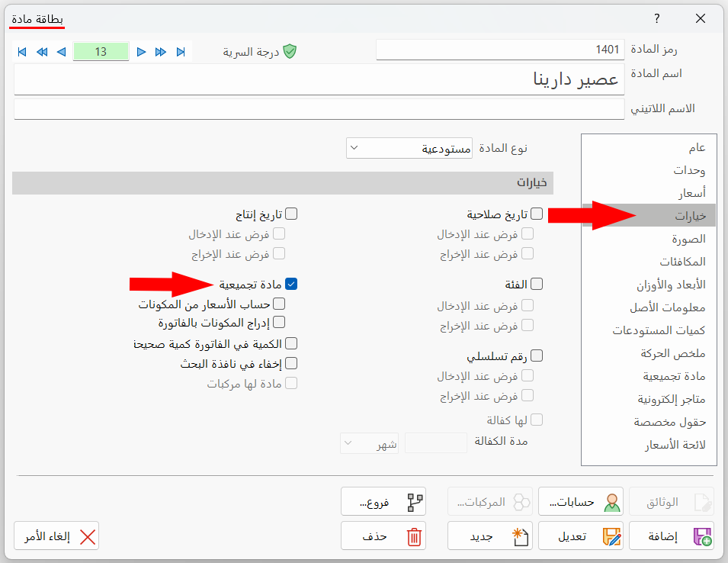Image resolution: width=728 pixels, height=563 pixels.
Task: Enable the تاريخ إنتاج checkbox
Action: [x=291, y=214]
